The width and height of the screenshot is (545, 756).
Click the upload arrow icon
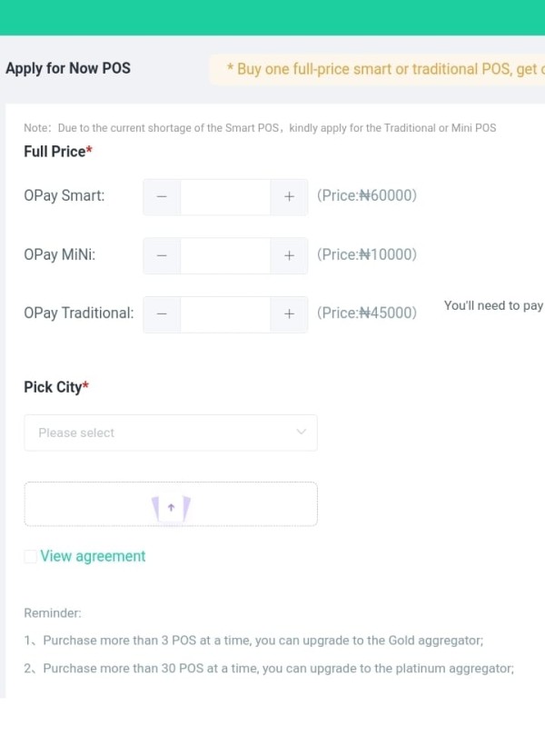(171, 507)
